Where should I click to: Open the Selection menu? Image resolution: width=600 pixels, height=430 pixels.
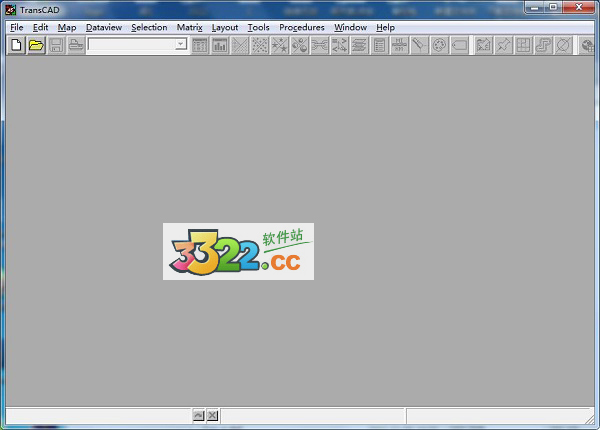tap(149, 28)
